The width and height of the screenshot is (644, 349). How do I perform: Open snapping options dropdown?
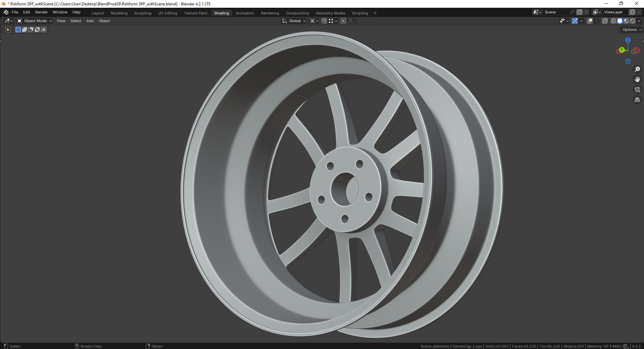coord(333,21)
